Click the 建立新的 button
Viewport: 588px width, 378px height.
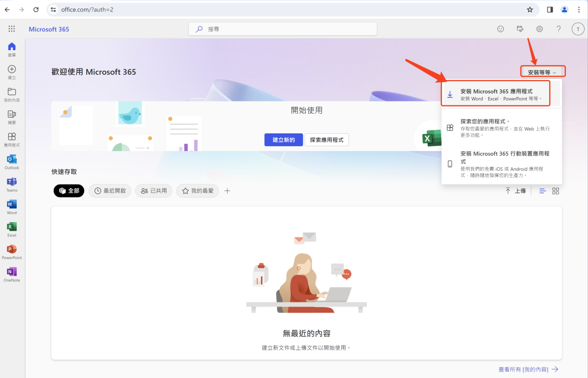283,140
